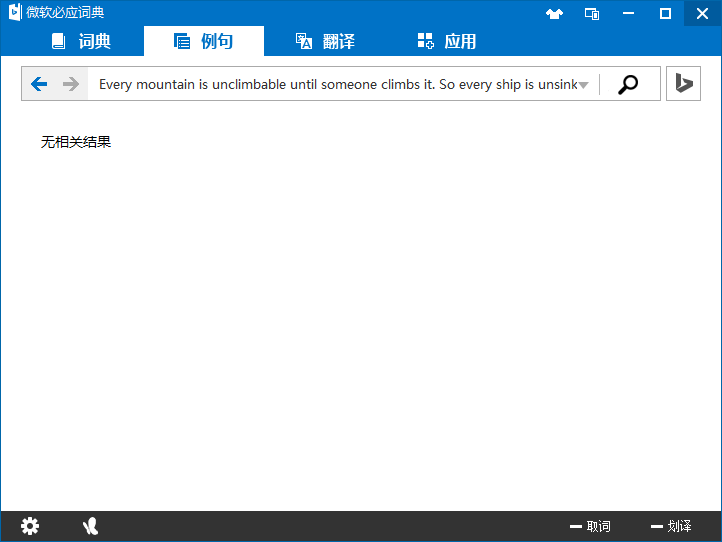Image resolution: width=722 pixels, height=542 pixels.
Task: Click the search box containing 'Every mountain'
Action: (x=338, y=84)
